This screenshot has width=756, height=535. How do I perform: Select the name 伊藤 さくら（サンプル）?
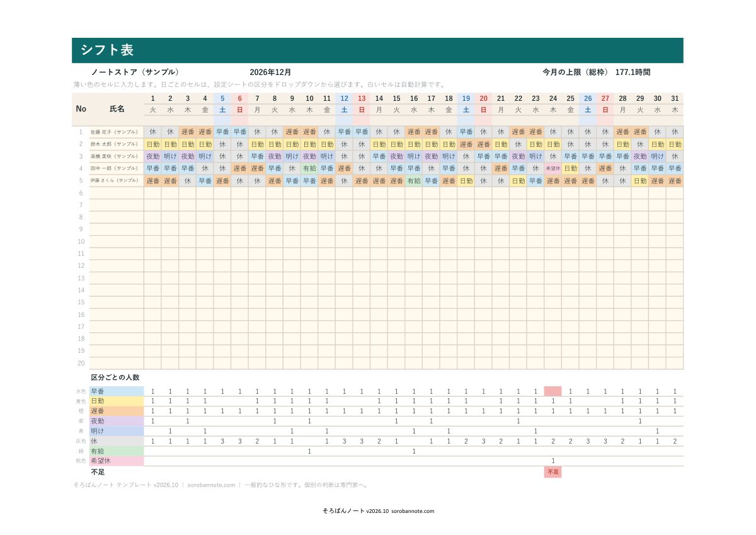click(115, 181)
